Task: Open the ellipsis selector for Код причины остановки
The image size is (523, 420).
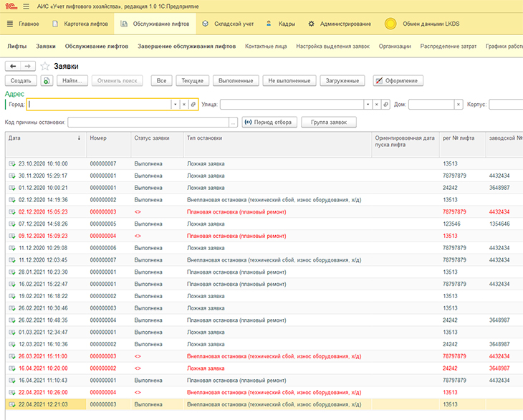Action: click(x=233, y=123)
